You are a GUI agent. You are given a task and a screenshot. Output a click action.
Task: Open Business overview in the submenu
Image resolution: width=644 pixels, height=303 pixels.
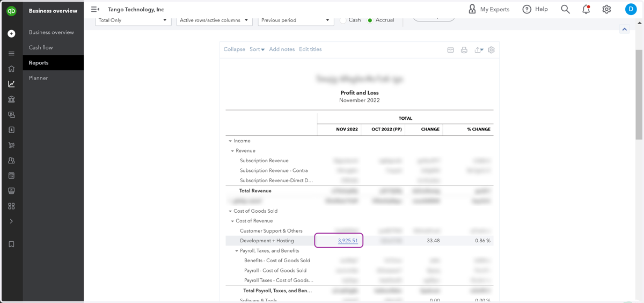52,32
